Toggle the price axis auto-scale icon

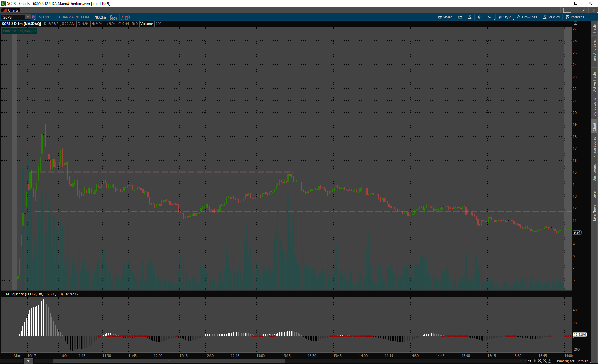coord(576,23)
